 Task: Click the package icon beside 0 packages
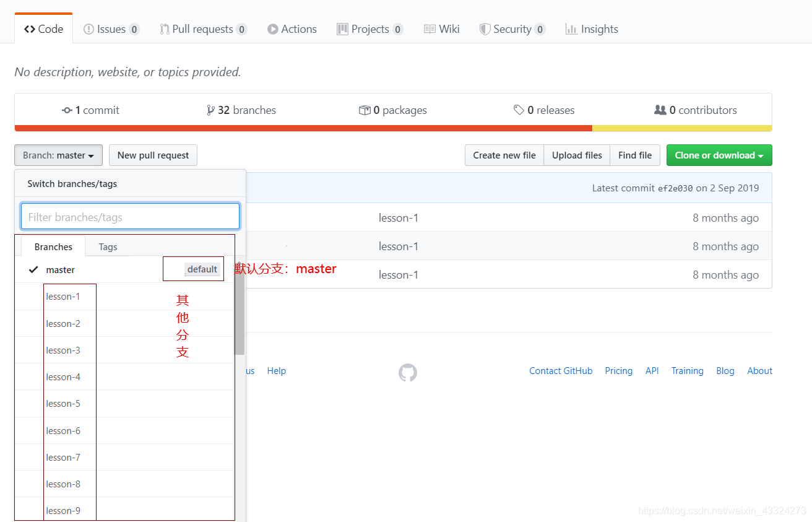pyautogui.click(x=365, y=110)
